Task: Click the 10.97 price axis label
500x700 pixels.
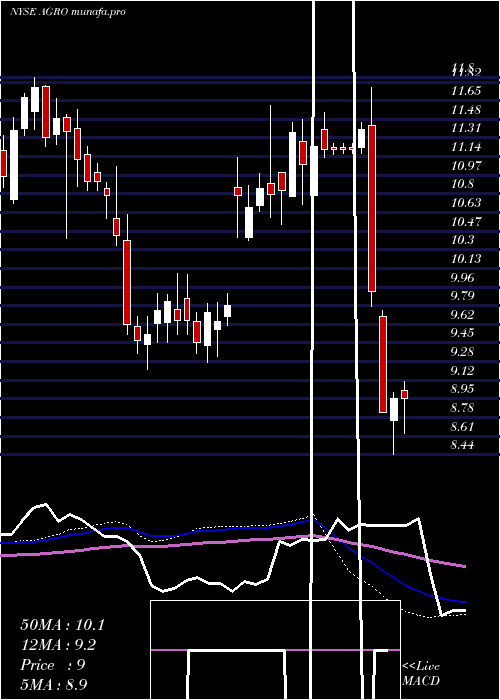Action: click(x=466, y=166)
